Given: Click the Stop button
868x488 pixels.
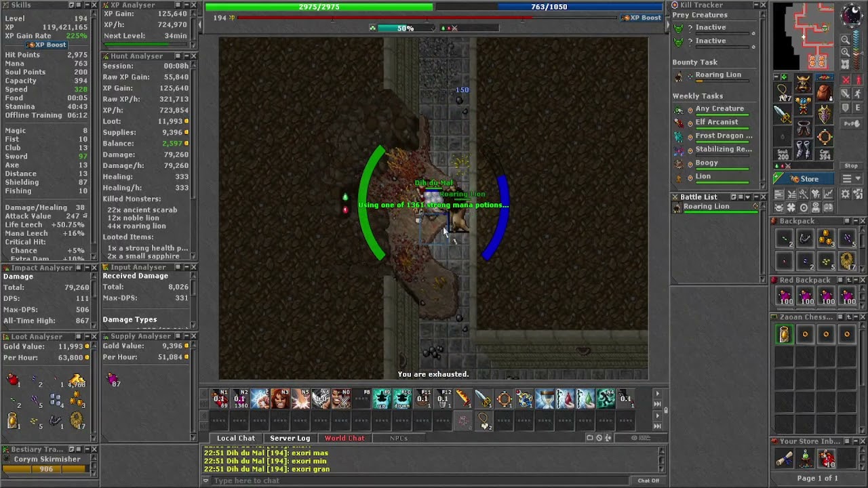Looking at the screenshot, I should [851, 165].
